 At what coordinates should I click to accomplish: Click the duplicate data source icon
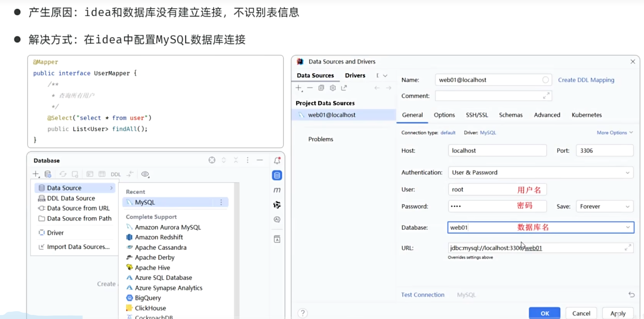coord(321,88)
